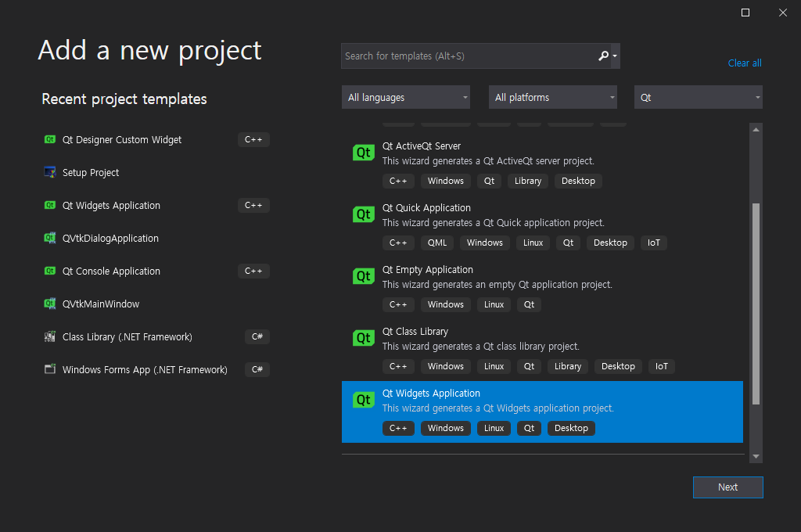Expand the search options arrow next to the magnifier
This screenshot has height=532, width=801.
[x=615, y=56]
